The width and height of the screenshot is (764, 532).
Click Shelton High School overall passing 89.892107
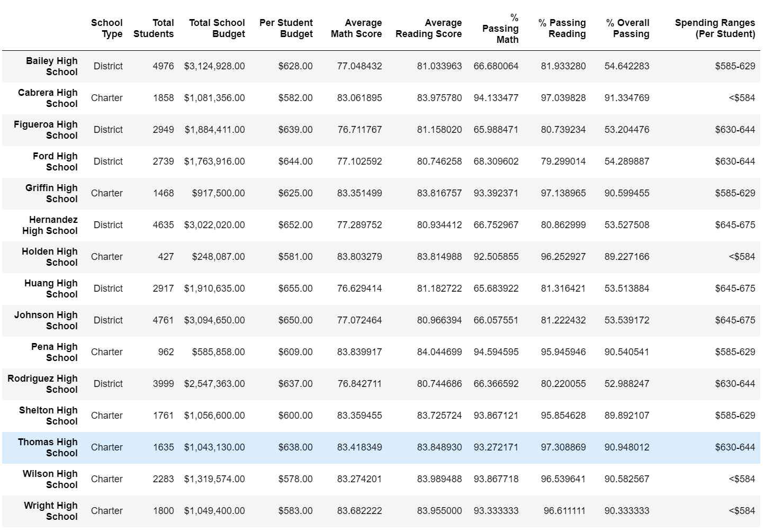click(627, 416)
